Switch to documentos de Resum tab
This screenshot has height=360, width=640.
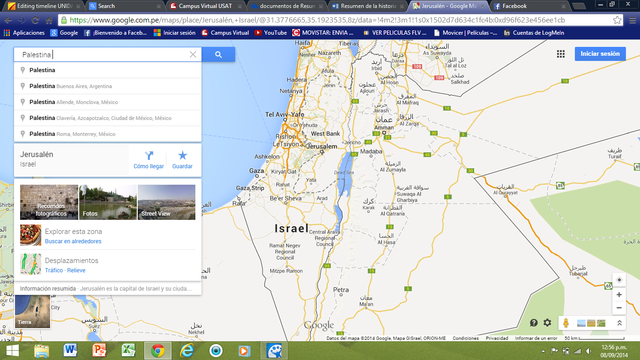(x=286, y=6)
